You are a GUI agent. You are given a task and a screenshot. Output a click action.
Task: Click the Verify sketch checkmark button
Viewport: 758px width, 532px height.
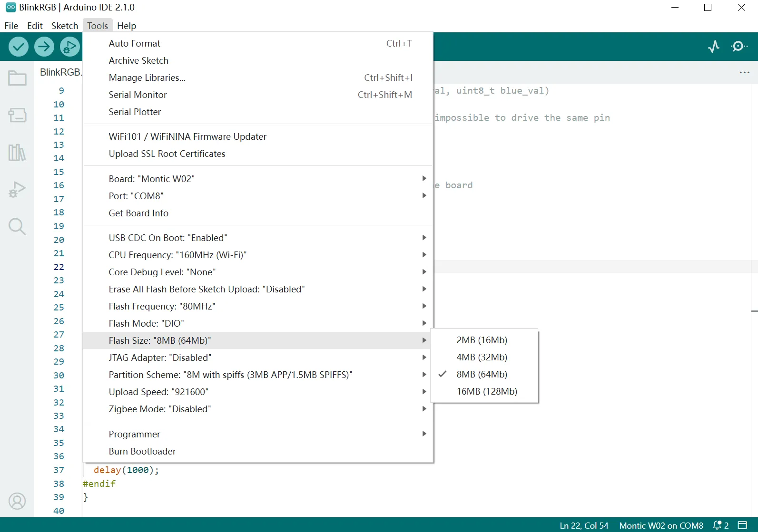coord(19,47)
